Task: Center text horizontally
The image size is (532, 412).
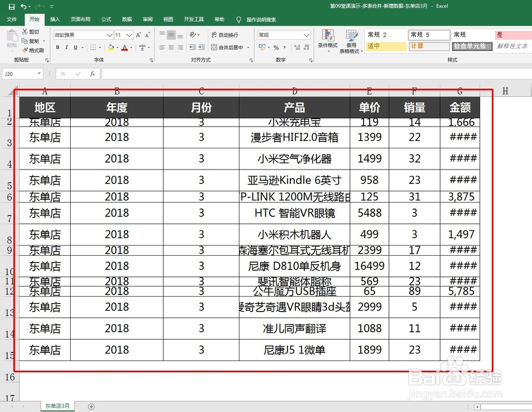Action: click(171, 47)
